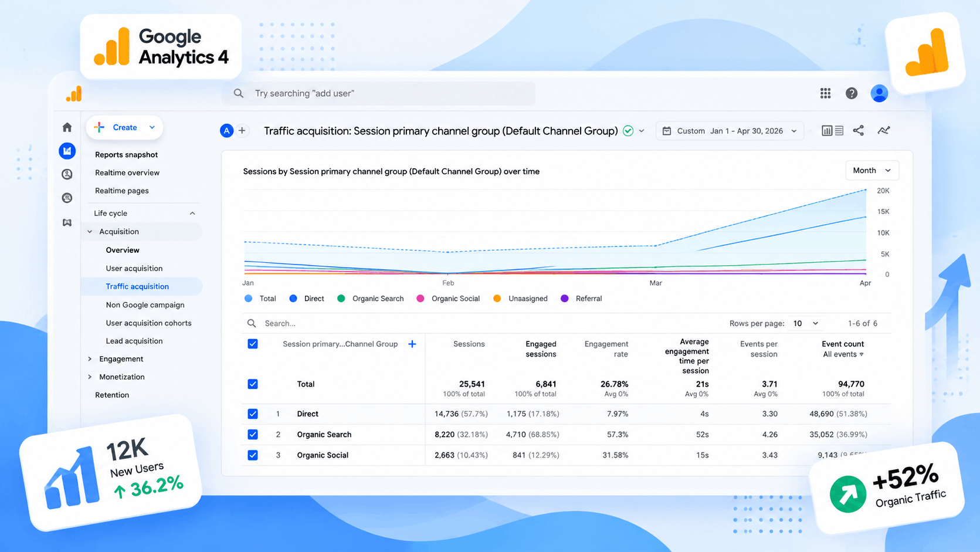Sort by Sessions column header
The width and height of the screenshot is (980, 552).
coord(469,344)
